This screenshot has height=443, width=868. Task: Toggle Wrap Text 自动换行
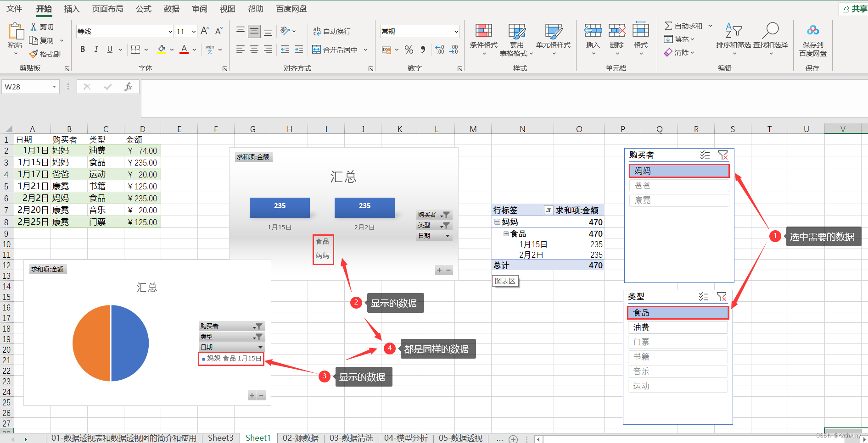(x=332, y=31)
